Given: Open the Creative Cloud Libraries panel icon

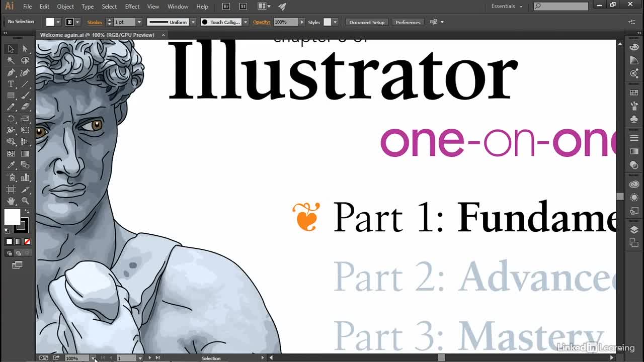Looking at the screenshot, I should tap(634, 185).
